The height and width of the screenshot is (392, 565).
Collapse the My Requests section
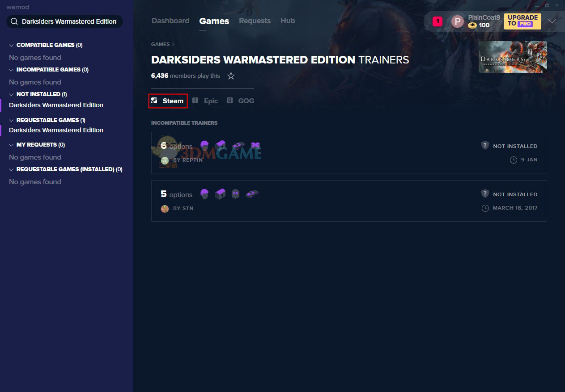coord(11,145)
